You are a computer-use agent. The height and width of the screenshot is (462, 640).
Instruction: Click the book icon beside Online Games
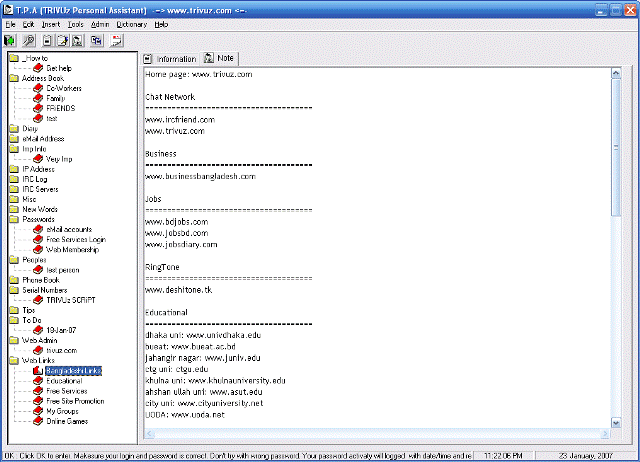[38, 421]
